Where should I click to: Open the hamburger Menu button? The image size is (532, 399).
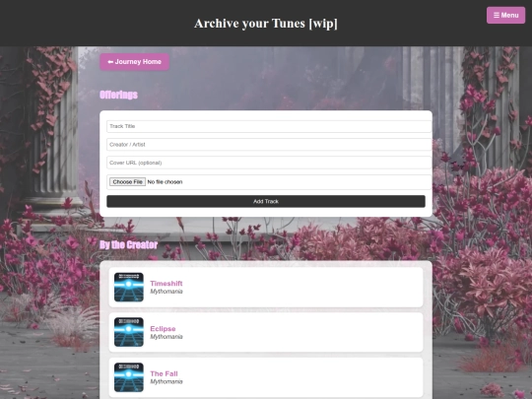tap(505, 15)
